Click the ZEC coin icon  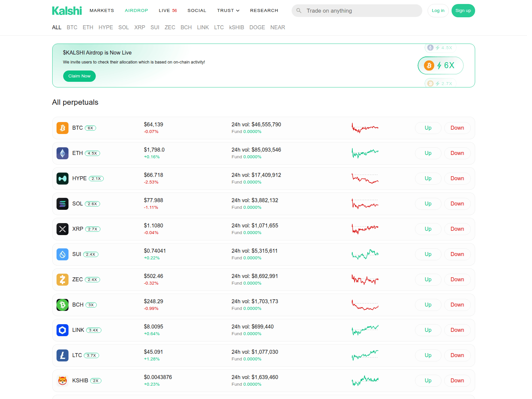(x=63, y=280)
